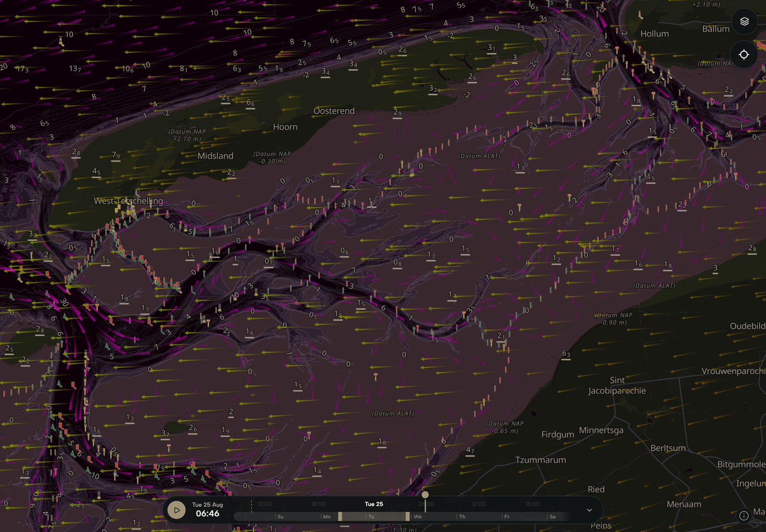This screenshot has width=766, height=532.
Task: Jump to We on the week bar
Action: pos(417,517)
